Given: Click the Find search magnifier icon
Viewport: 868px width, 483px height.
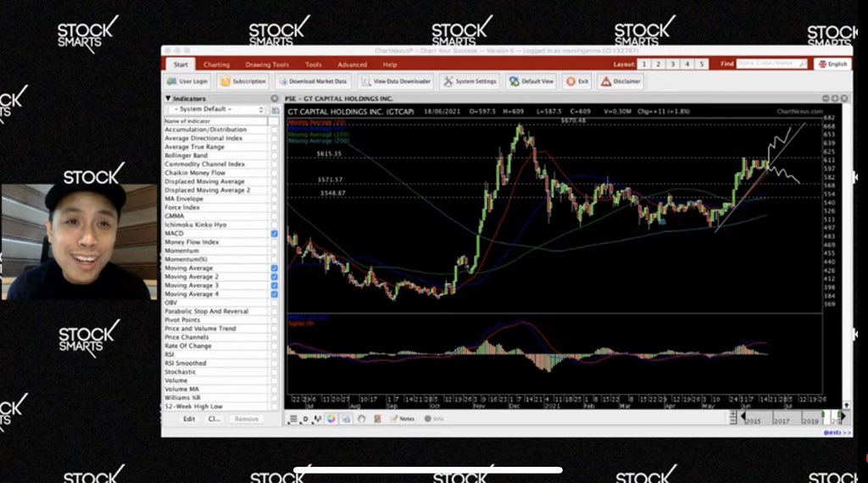Looking at the screenshot, I should point(802,64).
